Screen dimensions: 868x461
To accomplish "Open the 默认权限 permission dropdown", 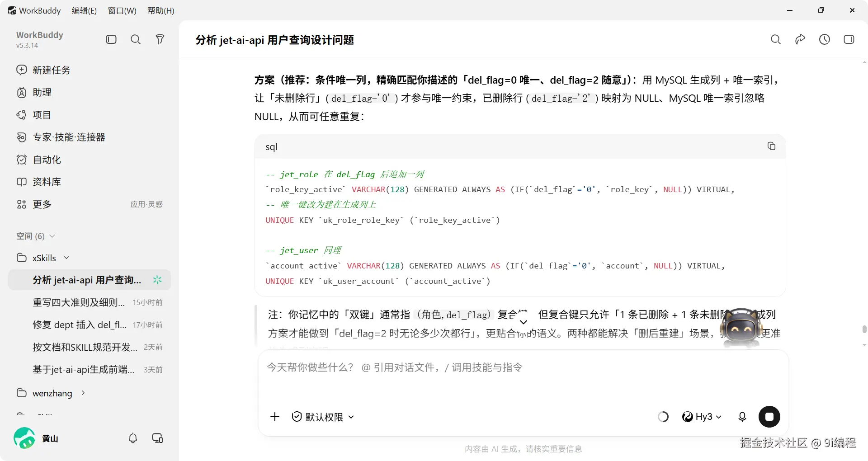I will [323, 417].
